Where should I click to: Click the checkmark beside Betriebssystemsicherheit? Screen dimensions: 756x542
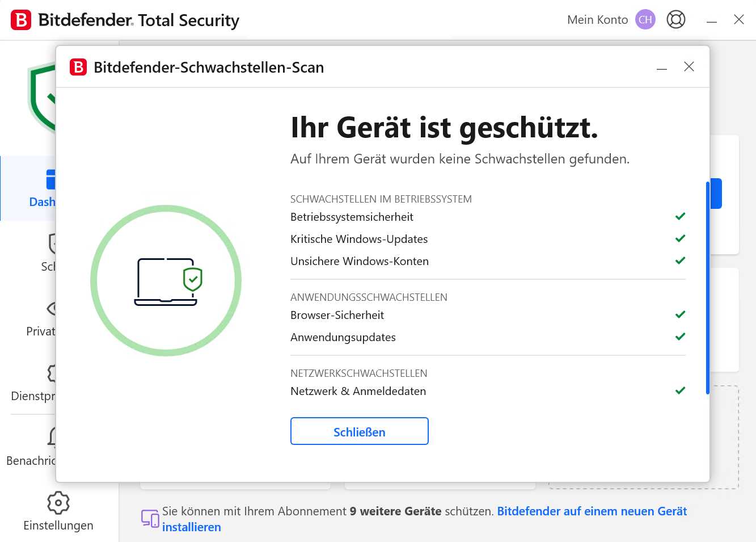(679, 216)
